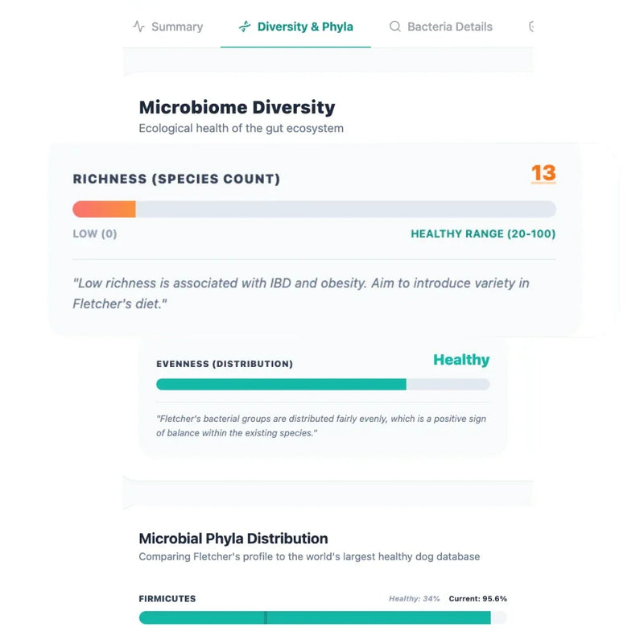The image size is (644, 644).
Task: Click the Firmicutes progress bar
Action: (322, 617)
